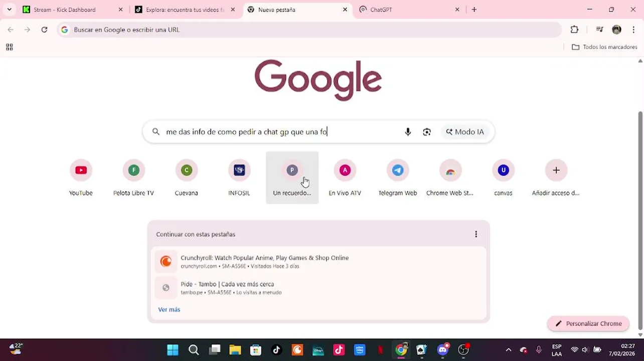Switch to the Stream - Kick Dashboard tab

point(73,10)
